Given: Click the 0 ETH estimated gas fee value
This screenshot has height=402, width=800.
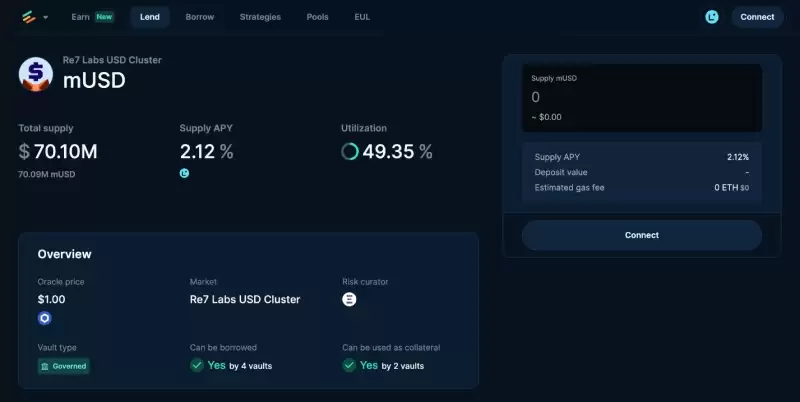Looking at the screenshot, I should (732, 188).
